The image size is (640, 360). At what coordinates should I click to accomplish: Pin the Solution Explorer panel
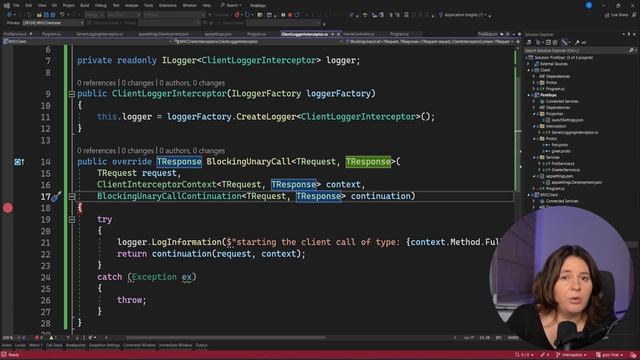click(x=629, y=34)
